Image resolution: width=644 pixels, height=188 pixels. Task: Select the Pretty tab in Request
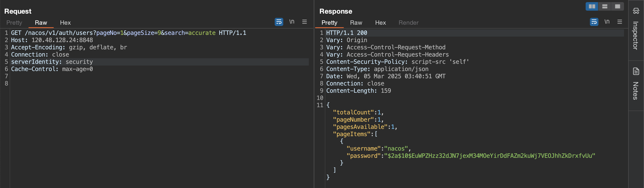pos(14,23)
